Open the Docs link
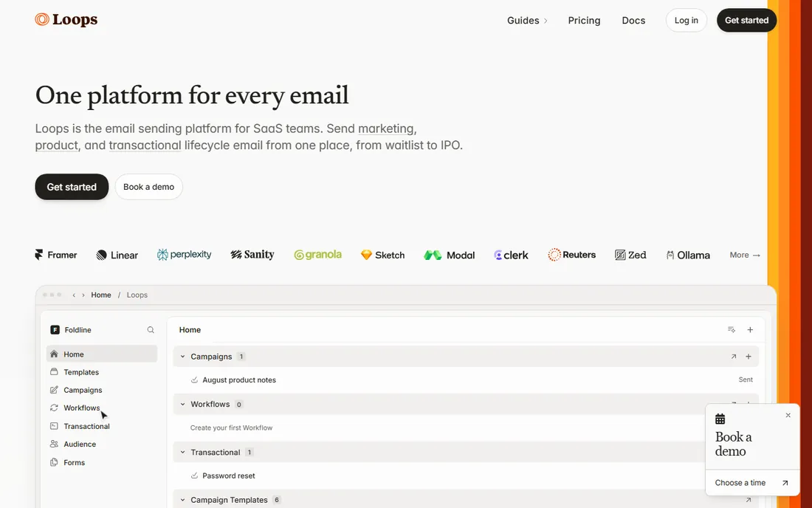812x508 pixels. [633, 20]
